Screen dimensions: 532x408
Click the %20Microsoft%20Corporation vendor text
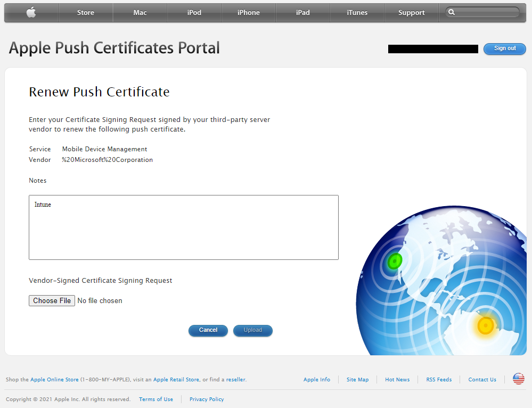coord(107,160)
